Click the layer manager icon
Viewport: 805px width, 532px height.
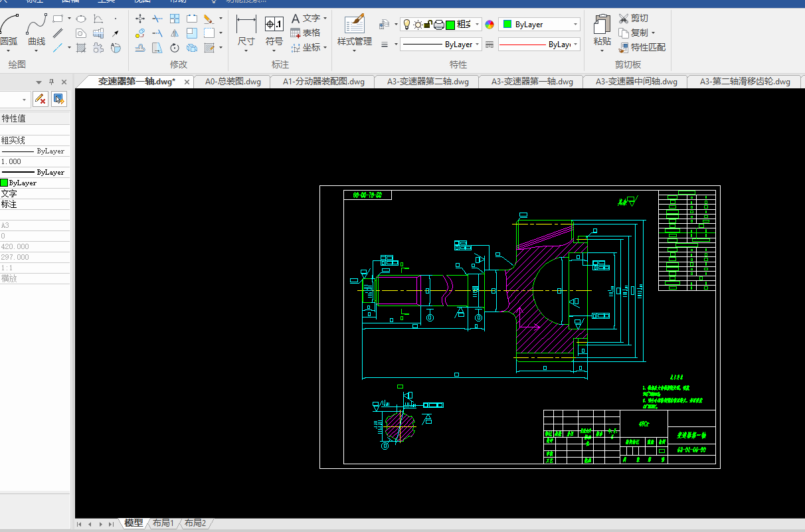point(384,25)
